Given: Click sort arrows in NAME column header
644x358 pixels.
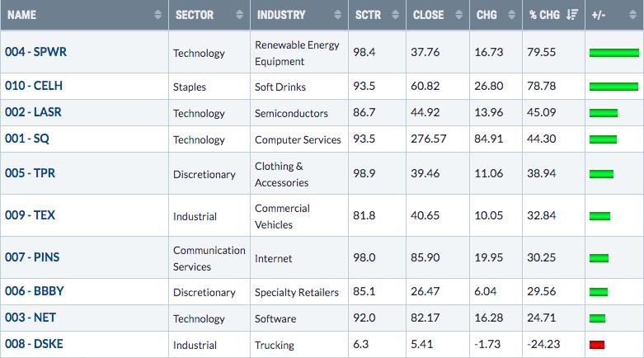Looking at the screenshot, I should coord(157,15).
